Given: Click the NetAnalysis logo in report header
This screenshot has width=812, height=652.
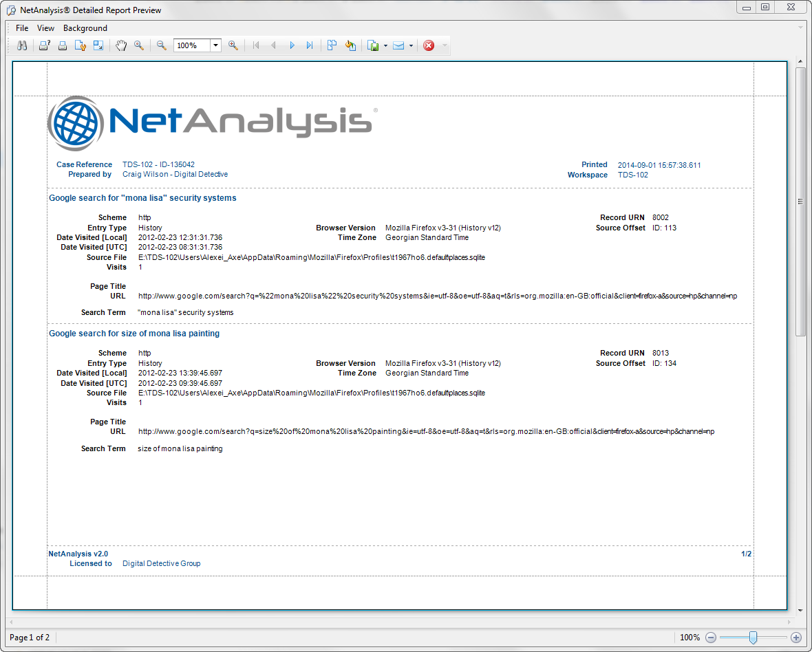Looking at the screenshot, I should 213,123.
